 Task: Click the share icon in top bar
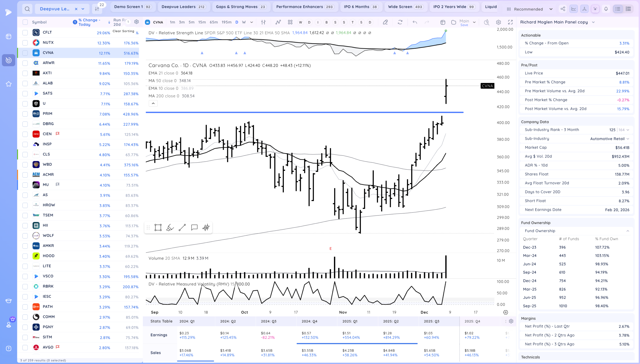point(562,9)
